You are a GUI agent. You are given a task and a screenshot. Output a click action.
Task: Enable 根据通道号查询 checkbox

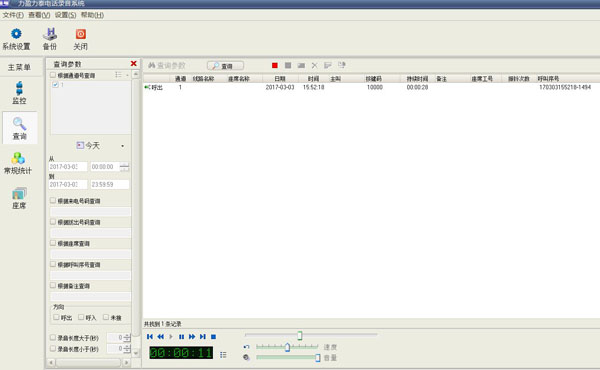53,75
